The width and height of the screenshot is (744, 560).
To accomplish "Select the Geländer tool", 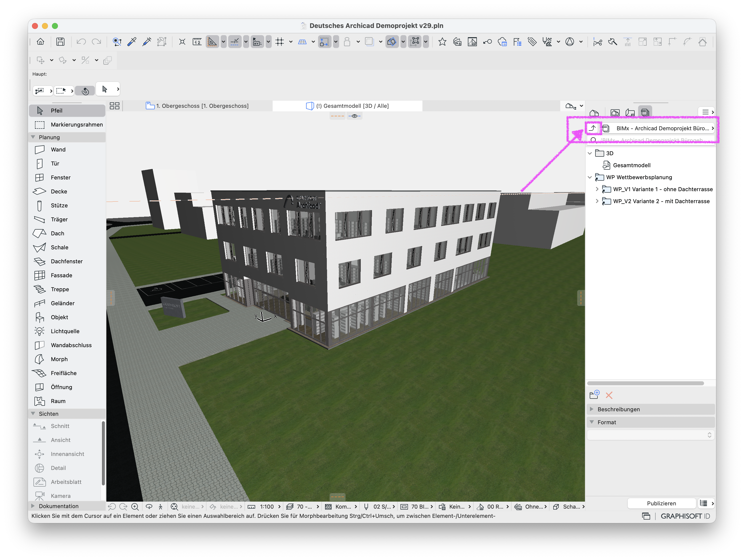I will pos(67,303).
